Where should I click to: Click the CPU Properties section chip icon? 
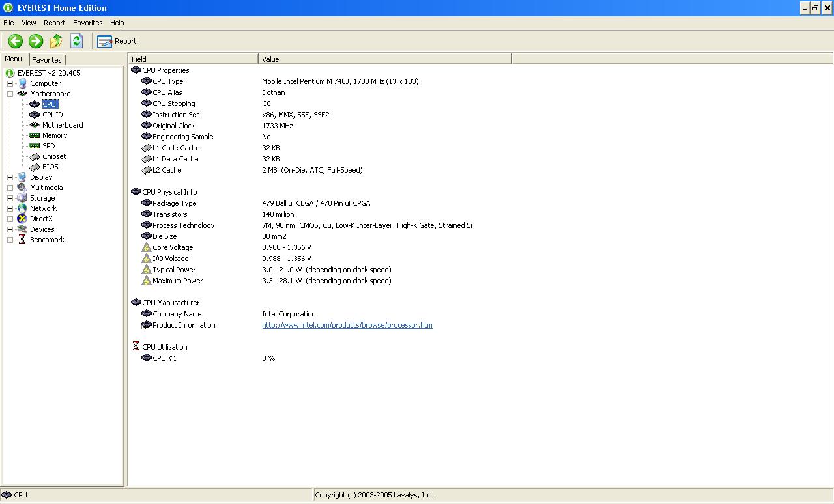136,70
